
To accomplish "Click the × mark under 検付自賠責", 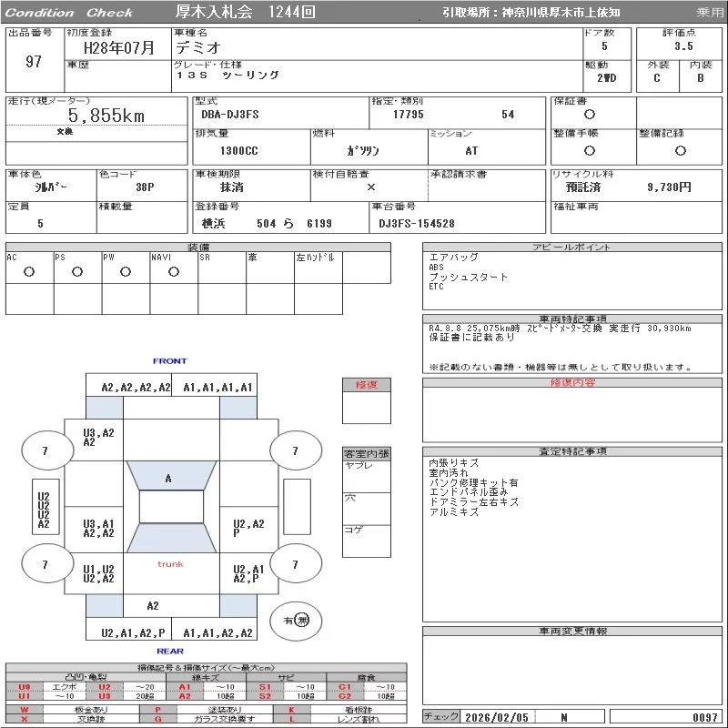I will [x=370, y=187].
